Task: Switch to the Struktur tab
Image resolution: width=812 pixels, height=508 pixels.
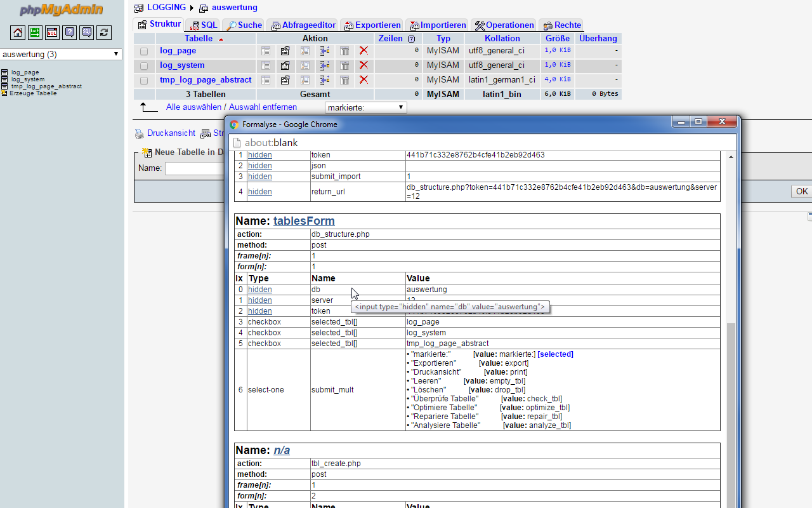Action: [x=160, y=24]
